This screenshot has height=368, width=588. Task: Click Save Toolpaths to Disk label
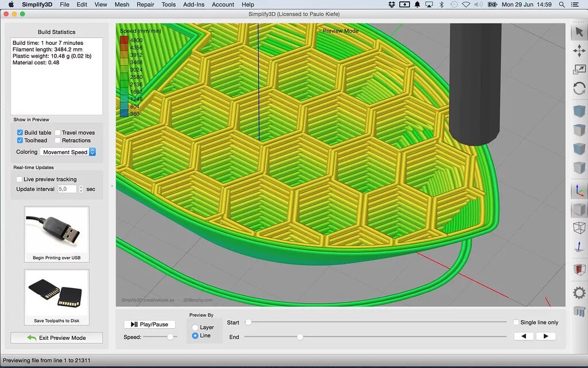[57, 321]
